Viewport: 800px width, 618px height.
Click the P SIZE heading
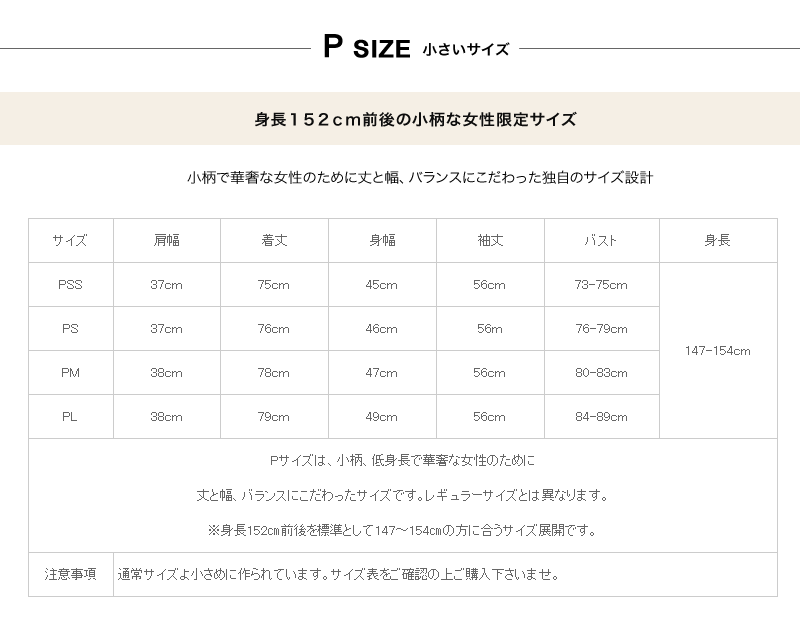click(366, 48)
